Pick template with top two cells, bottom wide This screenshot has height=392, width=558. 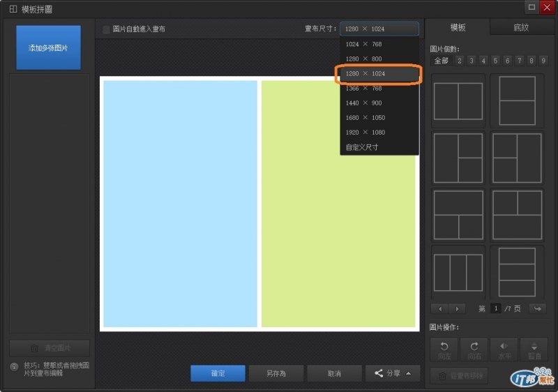point(518,215)
